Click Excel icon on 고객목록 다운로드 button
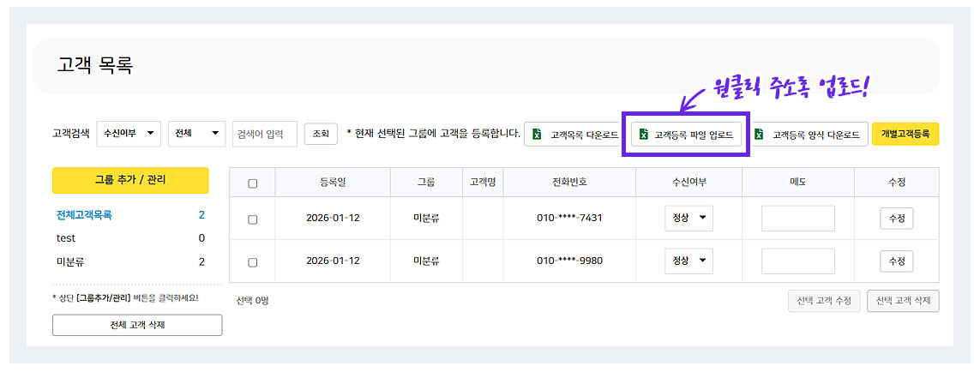980x372 pixels. pyautogui.click(x=536, y=135)
